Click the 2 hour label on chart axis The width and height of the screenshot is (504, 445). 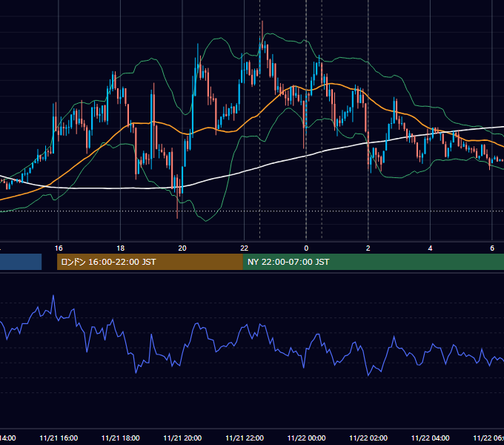368,248
